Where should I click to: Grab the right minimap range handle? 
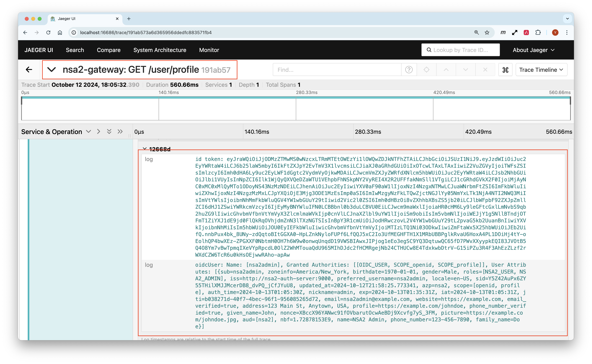tap(570, 101)
